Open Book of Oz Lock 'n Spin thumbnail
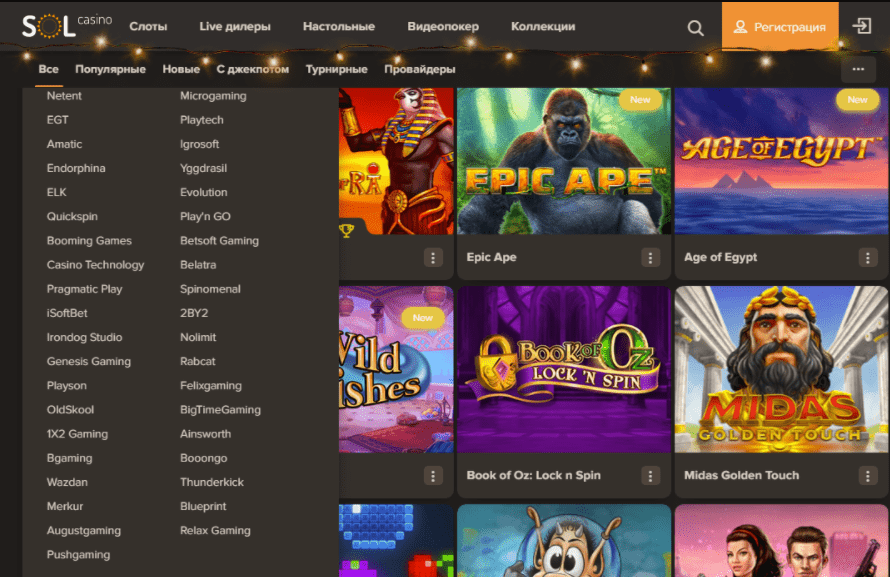The width and height of the screenshot is (890, 577). [564, 369]
